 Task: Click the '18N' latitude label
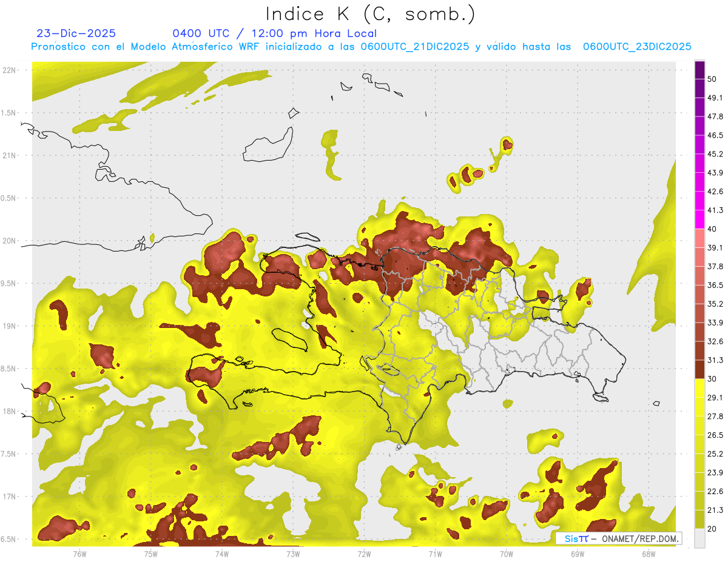coord(9,411)
